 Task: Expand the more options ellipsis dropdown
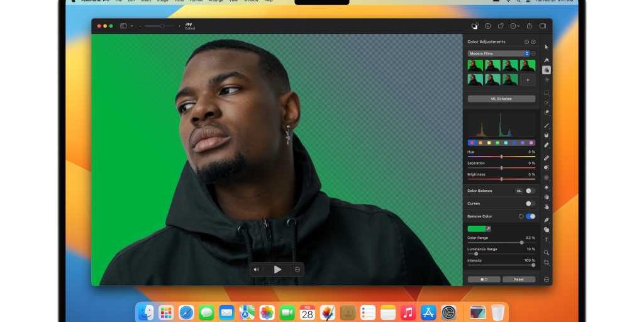tap(516, 26)
